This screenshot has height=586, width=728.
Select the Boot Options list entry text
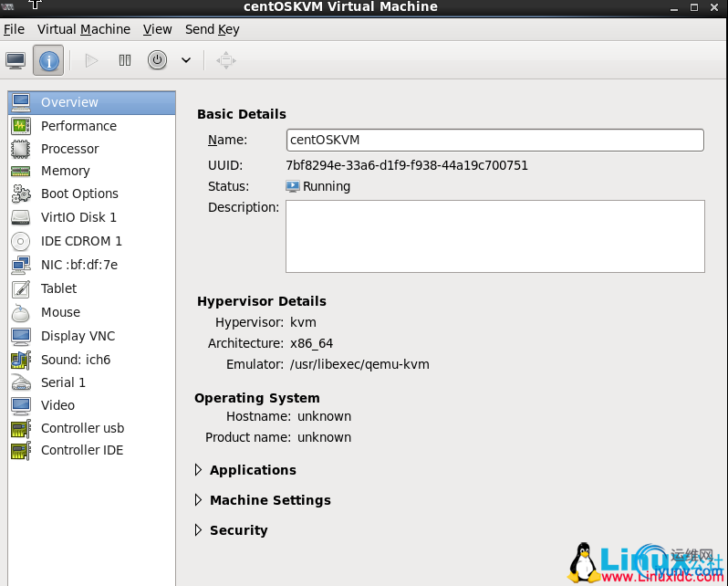coord(80,194)
